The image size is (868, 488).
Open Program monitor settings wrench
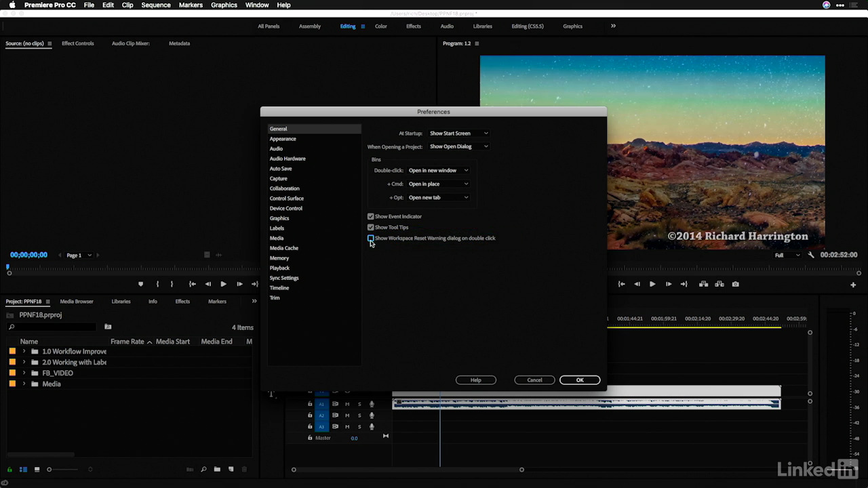[811, 255]
